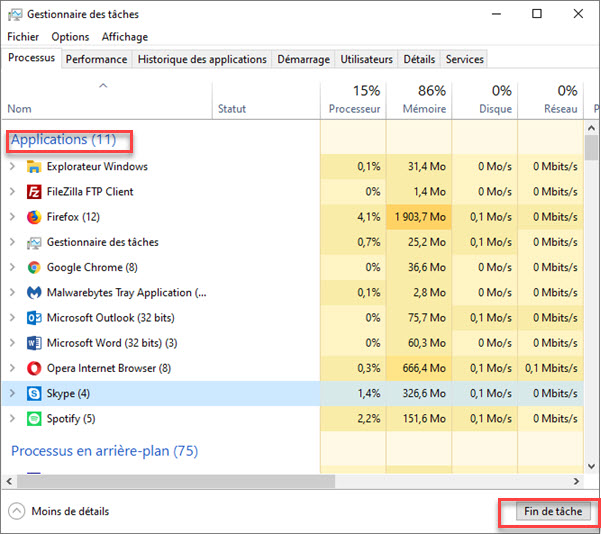Sort by Disque column header
The width and height of the screenshot is (601, 534).
(485, 99)
